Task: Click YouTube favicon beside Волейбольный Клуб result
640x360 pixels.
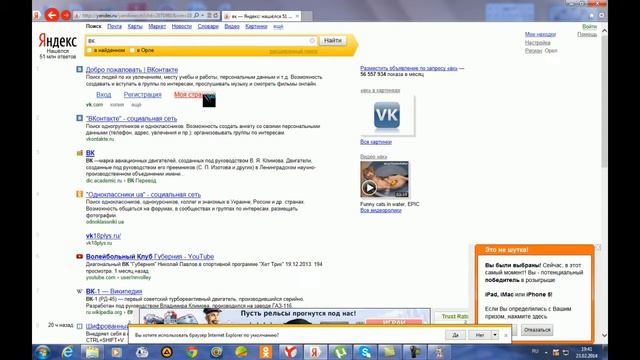Action: pos(80,256)
